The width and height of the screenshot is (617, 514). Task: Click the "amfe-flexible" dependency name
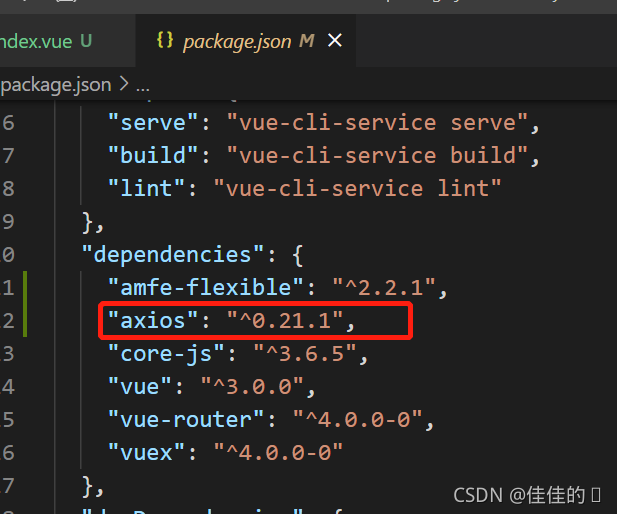(206, 287)
